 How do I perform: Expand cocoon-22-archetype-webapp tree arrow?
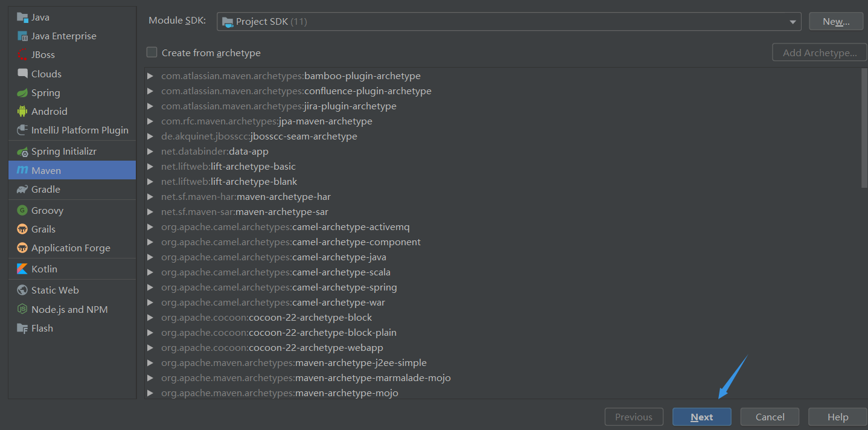point(150,348)
